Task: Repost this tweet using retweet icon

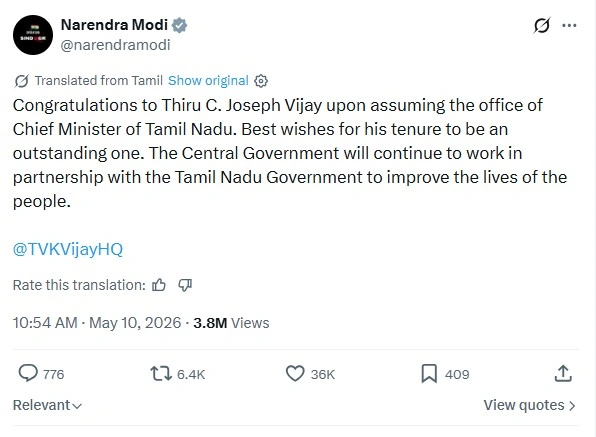Action: tap(161, 373)
